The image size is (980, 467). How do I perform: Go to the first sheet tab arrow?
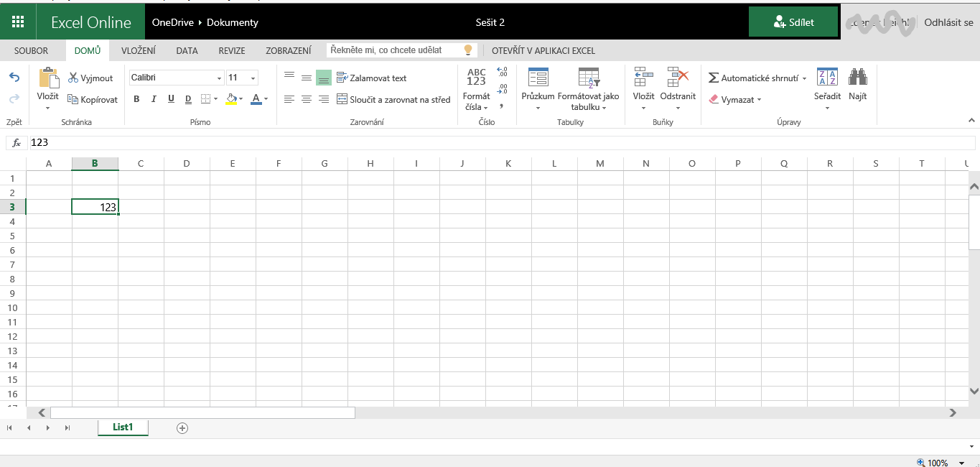(10, 427)
